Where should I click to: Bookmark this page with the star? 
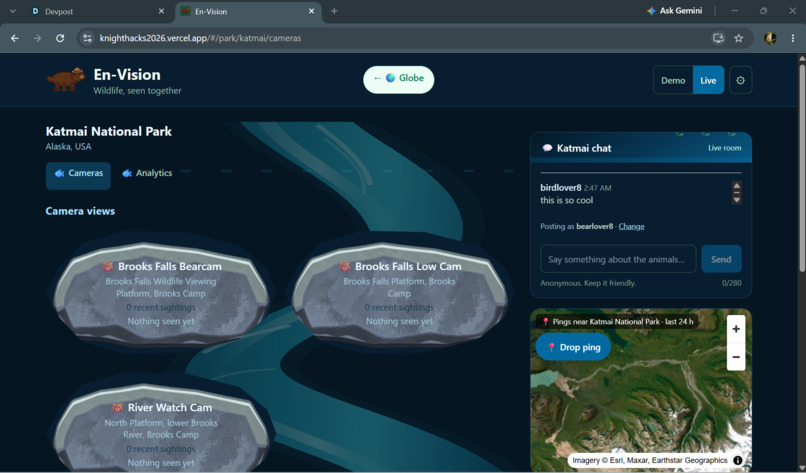tap(739, 38)
